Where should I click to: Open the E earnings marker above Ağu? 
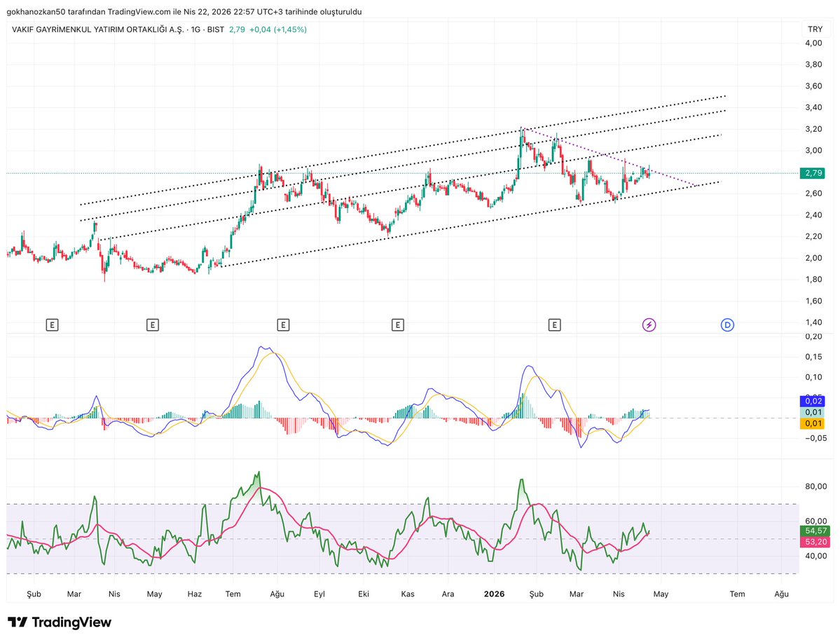(x=284, y=325)
